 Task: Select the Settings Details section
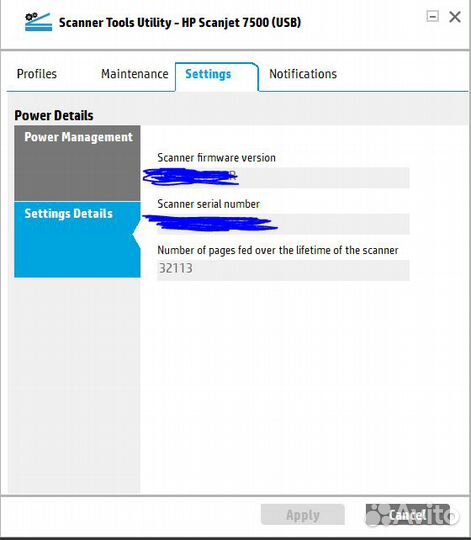[77, 240]
